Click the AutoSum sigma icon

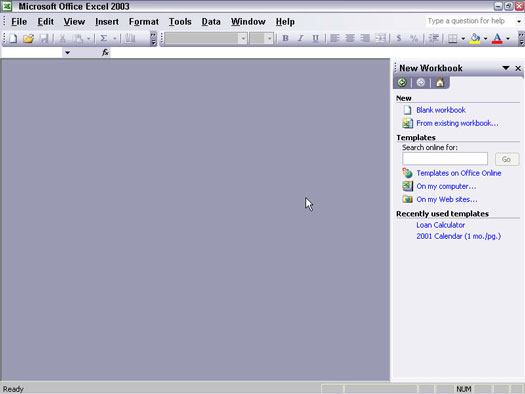pyautogui.click(x=104, y=38)
